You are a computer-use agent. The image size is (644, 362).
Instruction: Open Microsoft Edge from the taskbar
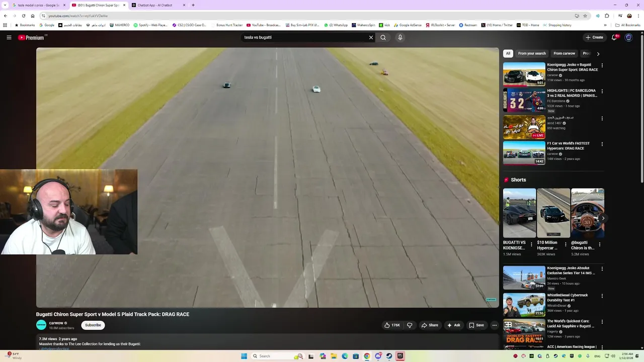pos(345,356)
